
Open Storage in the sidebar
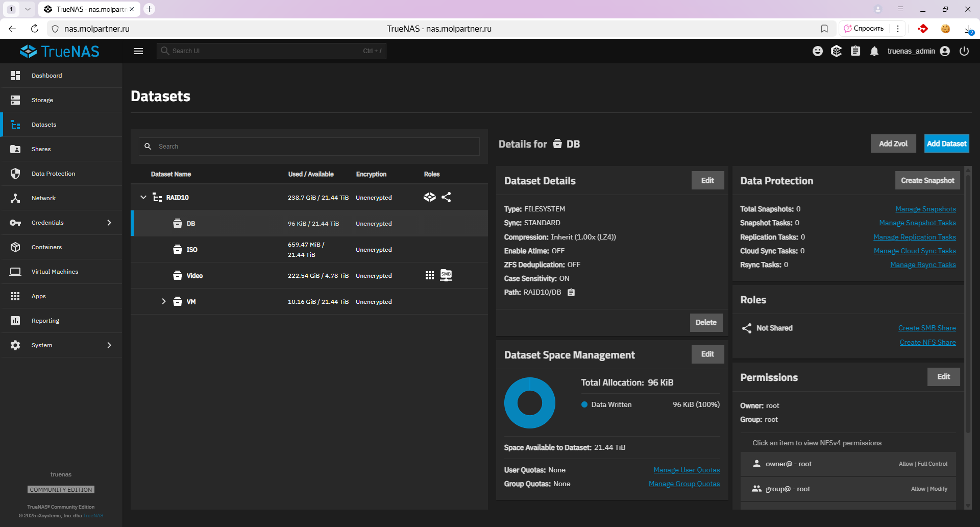click(42, 100)
